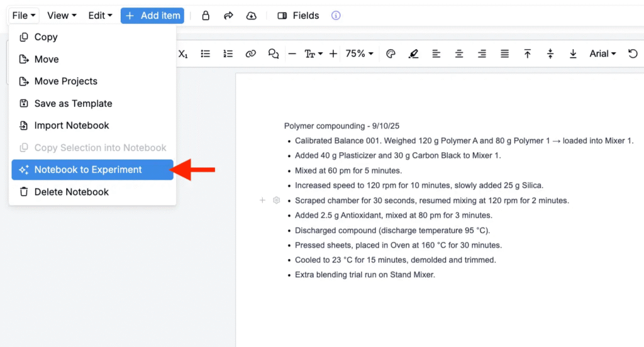
Task: Click the Add item button
Action: 152,16
